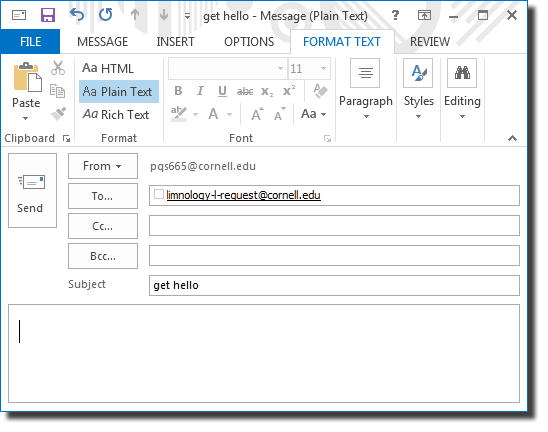Select the Rich Text message format
548x432 pixels.
[x=116, y=115]
